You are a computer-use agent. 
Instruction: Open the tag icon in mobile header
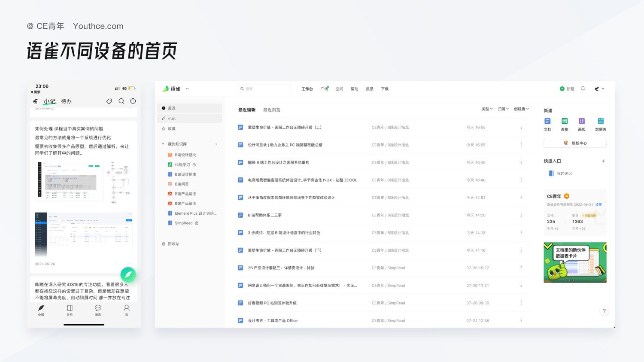click(x=109, y=101)
